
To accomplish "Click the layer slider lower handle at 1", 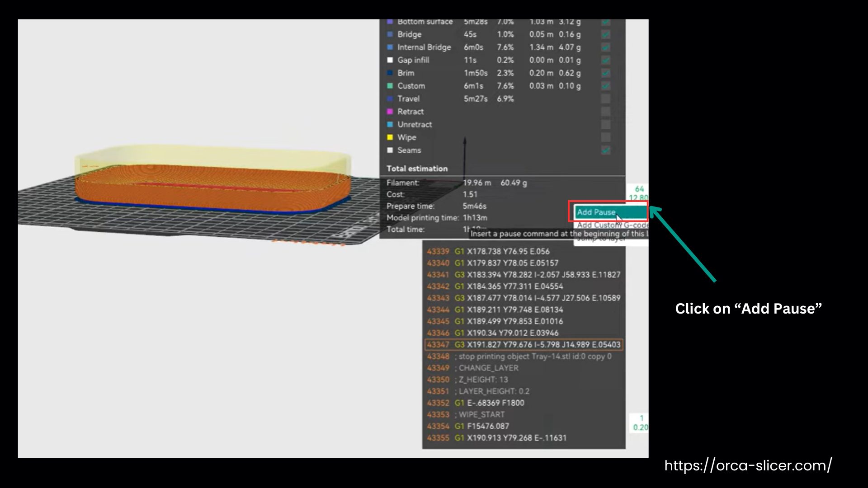I will pos(640,423).
